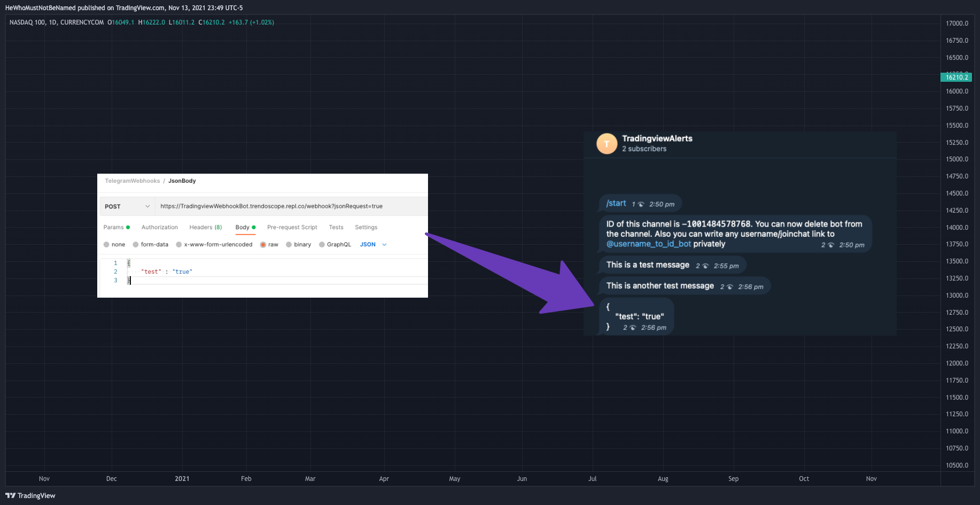Click the '2 subscribers' channel subtitle
The height and width of the screenshot is (505, 980).
coord(644,149)
